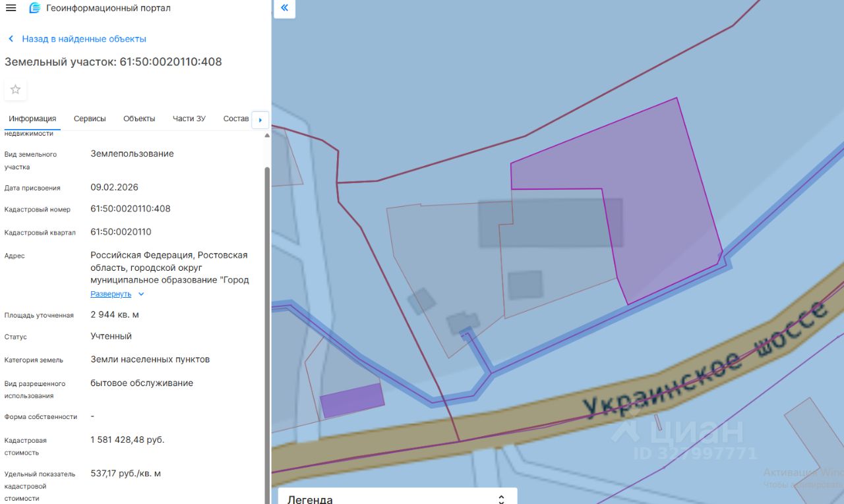
Task: Click cadastral number value 61:50:0020110:408
Action: pos(131,209)
